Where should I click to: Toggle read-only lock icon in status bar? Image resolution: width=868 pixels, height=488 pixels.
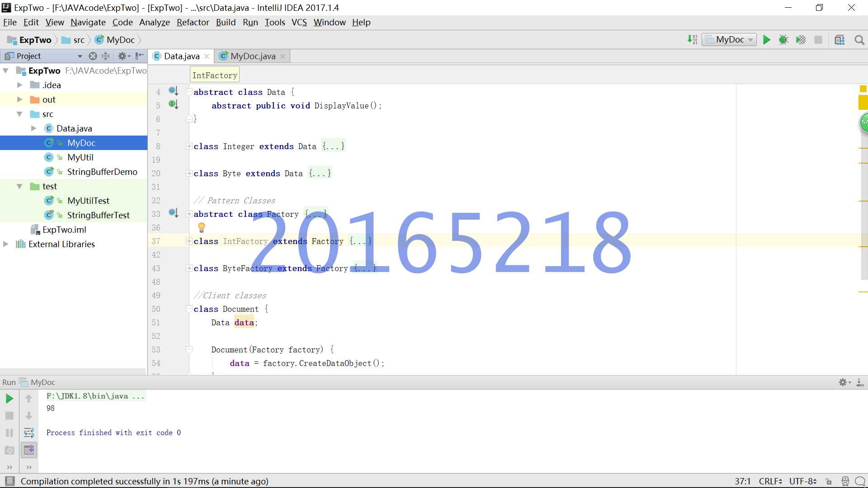tap(828, 482)
